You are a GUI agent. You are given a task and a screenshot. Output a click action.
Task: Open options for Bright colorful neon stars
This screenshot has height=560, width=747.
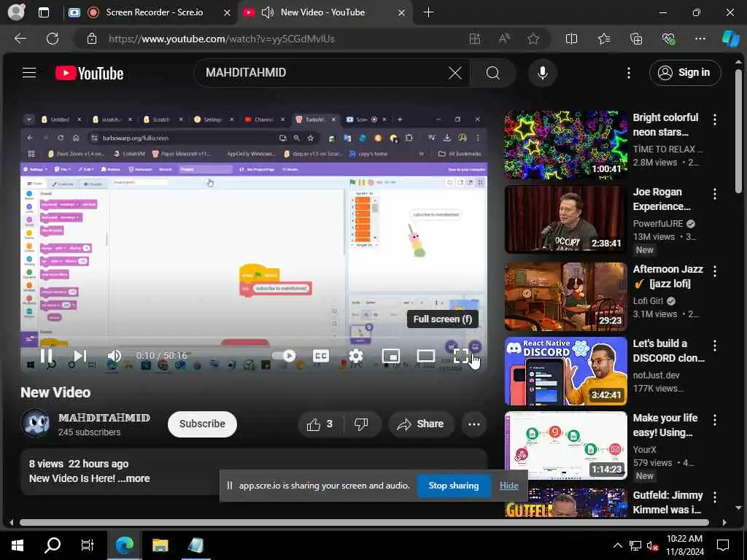click(715, 120)
